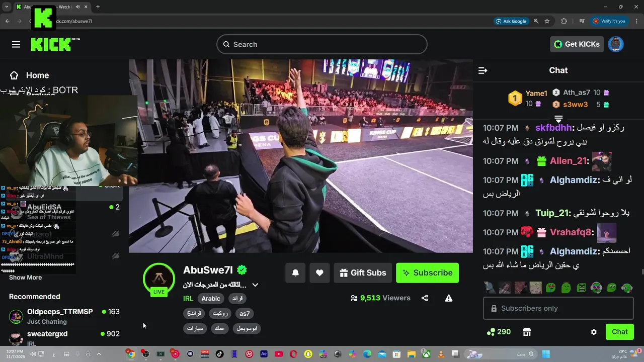Screen dimensions: 644x362
Task: Open Google Chrome from the taskbar
Action: pyautogui.click(x=131, y=354)
